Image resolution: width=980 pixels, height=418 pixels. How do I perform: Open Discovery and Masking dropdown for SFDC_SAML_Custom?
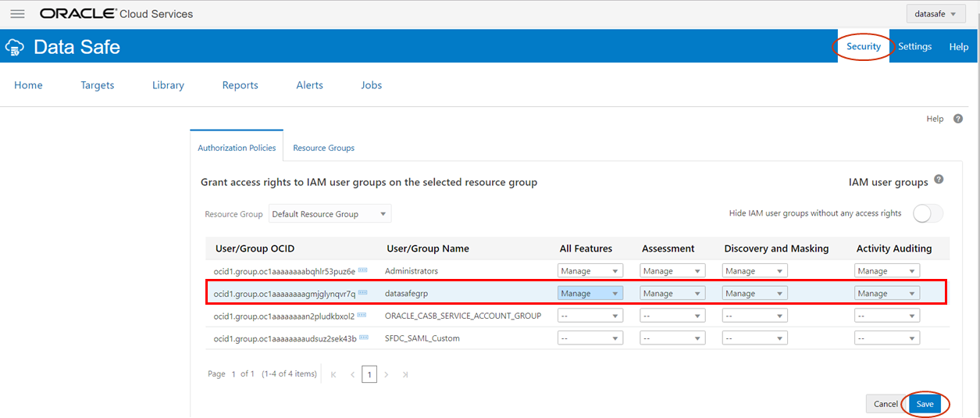coord(755,339)
